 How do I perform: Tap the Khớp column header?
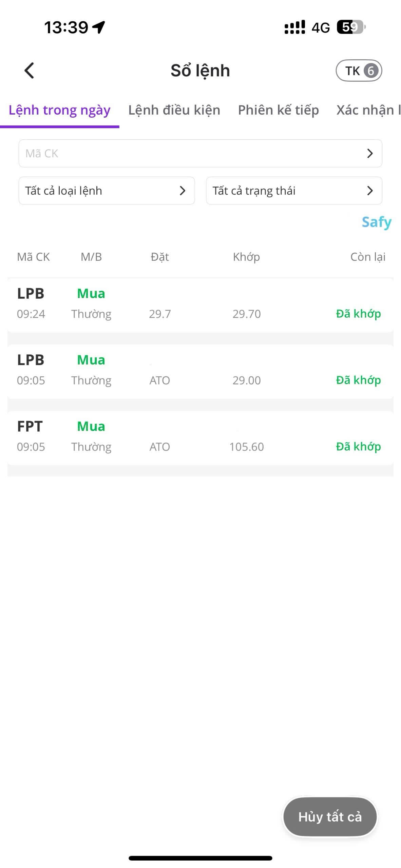(246, 257)
